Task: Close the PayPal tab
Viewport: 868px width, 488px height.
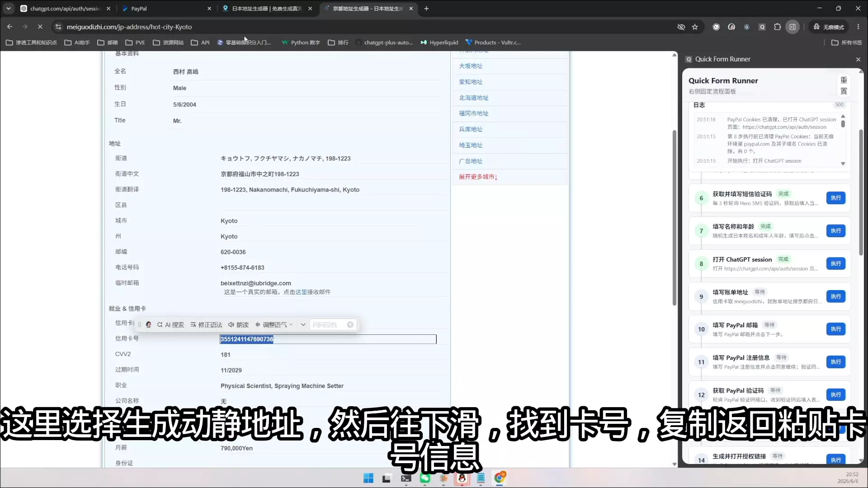Action: [209, 9]
